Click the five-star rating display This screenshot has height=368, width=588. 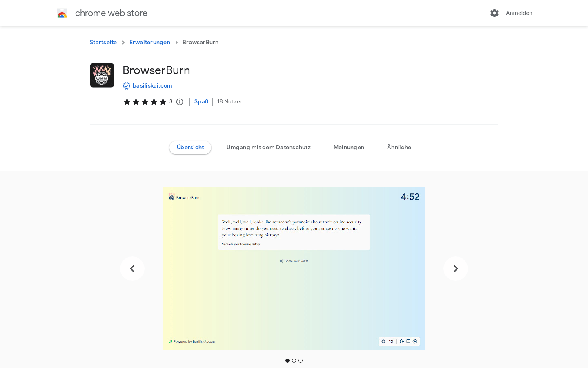point(145,102)
